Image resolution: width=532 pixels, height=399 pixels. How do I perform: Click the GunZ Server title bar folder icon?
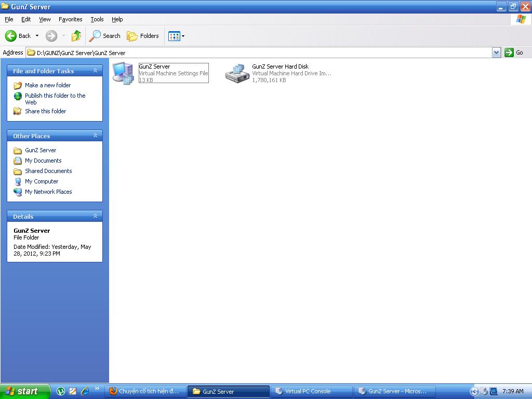coord(5,6)
